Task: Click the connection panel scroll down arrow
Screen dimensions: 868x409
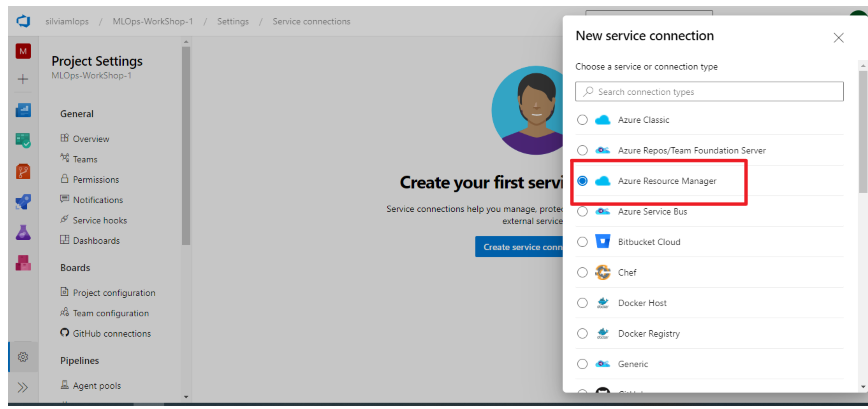Action: 863,386
